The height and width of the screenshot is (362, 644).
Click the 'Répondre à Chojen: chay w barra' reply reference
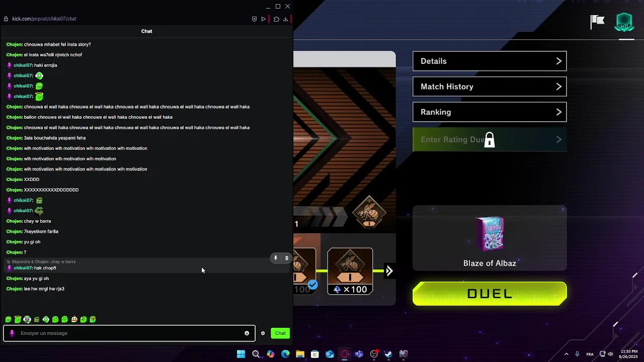click(x=43, y=262)
